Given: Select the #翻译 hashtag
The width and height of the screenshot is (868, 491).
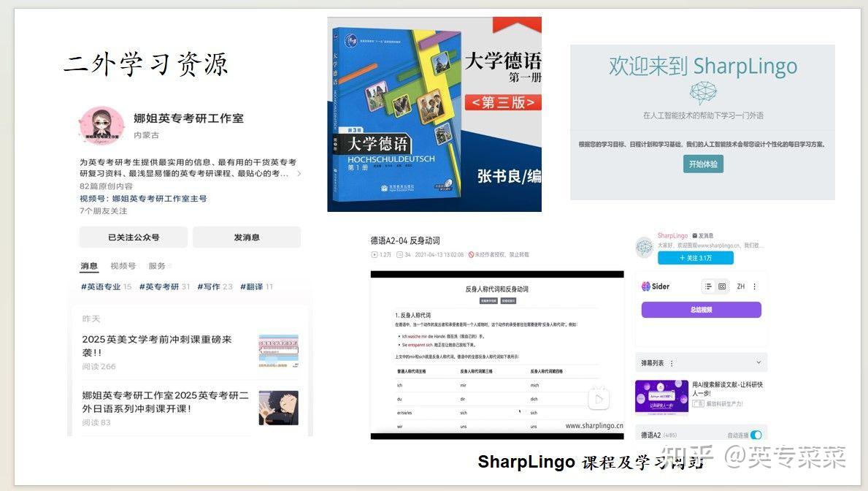Looking at the screenshot, I should (x=252, y=286).
